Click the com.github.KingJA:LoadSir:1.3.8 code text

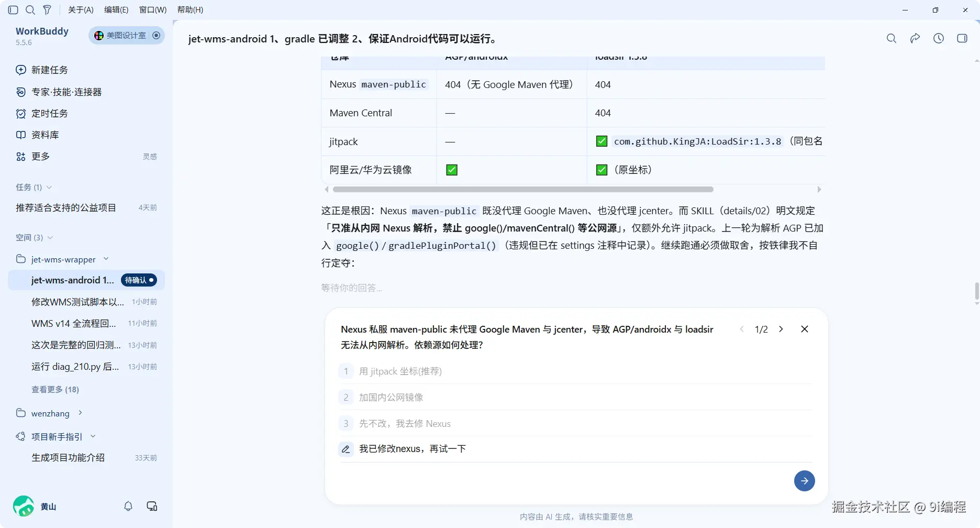(x=697, y=141)
